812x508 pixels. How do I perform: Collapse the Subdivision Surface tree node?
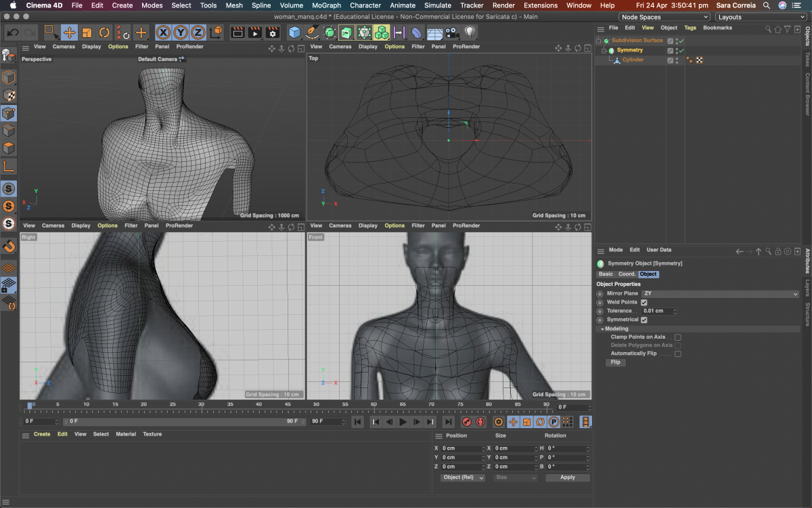coord(599,41)
